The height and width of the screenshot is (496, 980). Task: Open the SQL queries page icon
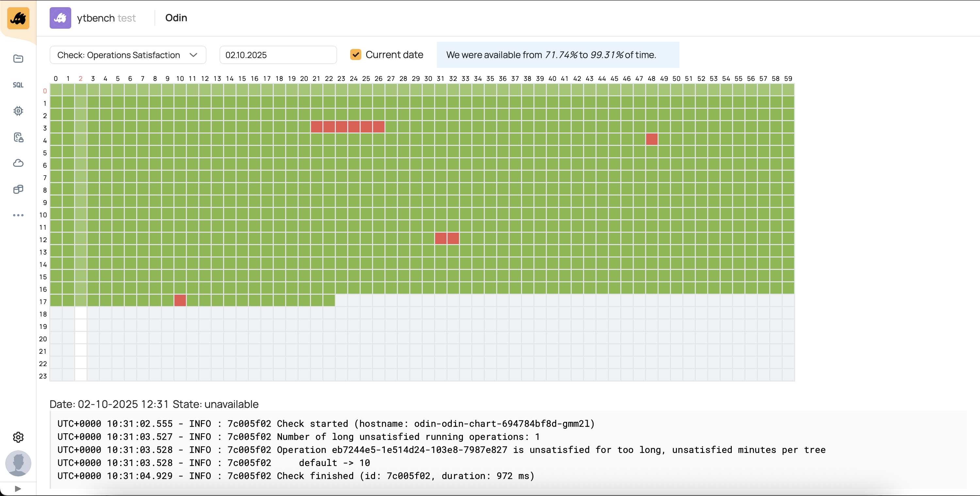18,85
